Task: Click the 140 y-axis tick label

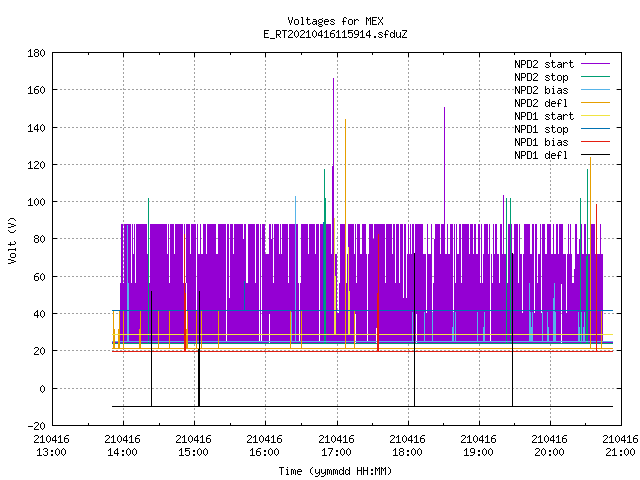Action: click(36, 128)
